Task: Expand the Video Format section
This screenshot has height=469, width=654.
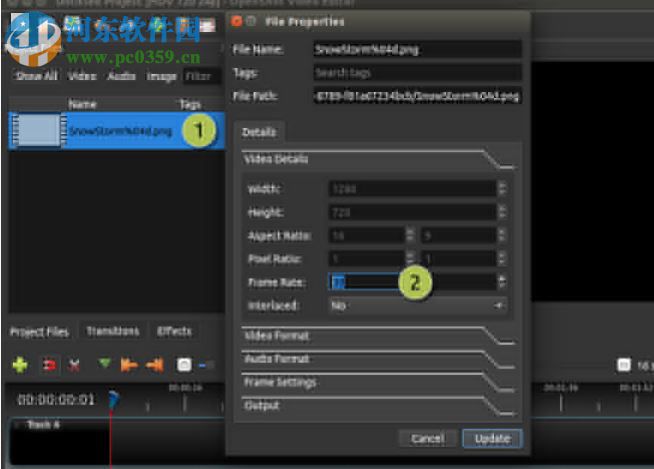Action: (x=379, y=336)
